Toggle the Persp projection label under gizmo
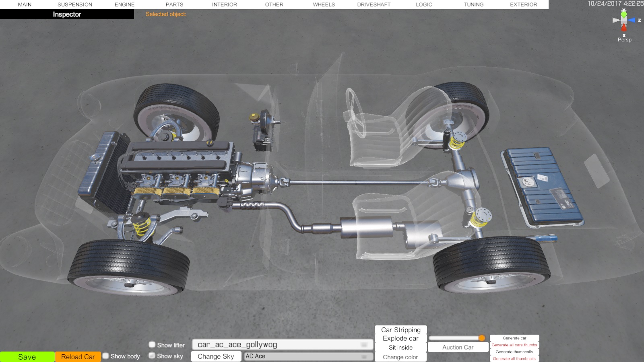 [625, 40]
